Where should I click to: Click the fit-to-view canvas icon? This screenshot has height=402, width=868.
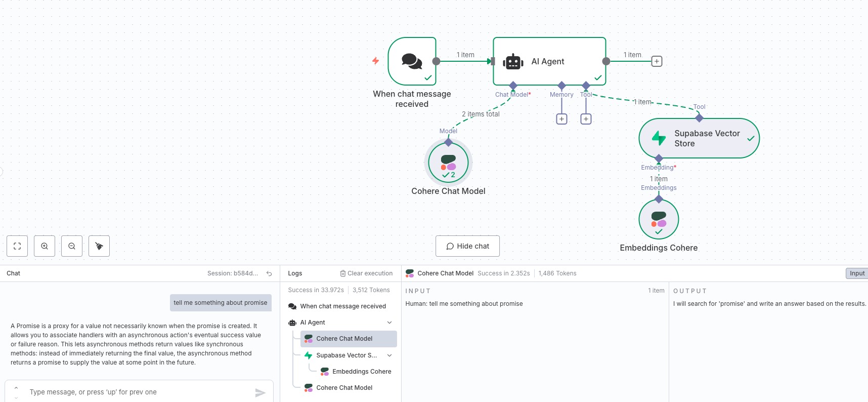pos(17,246)
